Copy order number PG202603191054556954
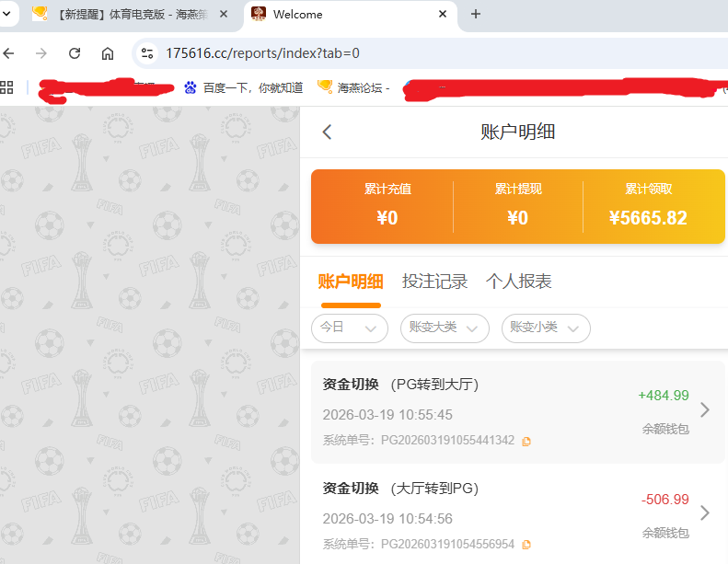The image size is (728, 564). click(526, 545)
